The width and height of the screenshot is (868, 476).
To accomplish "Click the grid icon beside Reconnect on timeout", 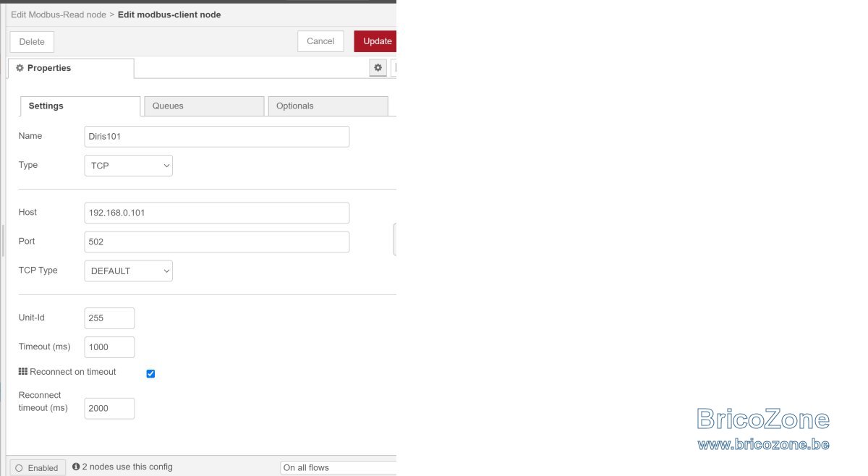I will tap(22, 371).
